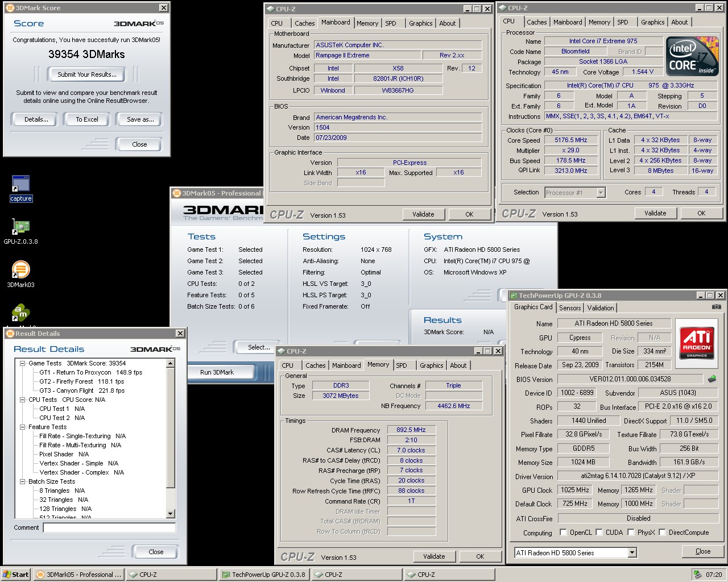This screenshot has height=582, width=728.
Task: Click the Save as button
Action: click(x=140, y=119)
